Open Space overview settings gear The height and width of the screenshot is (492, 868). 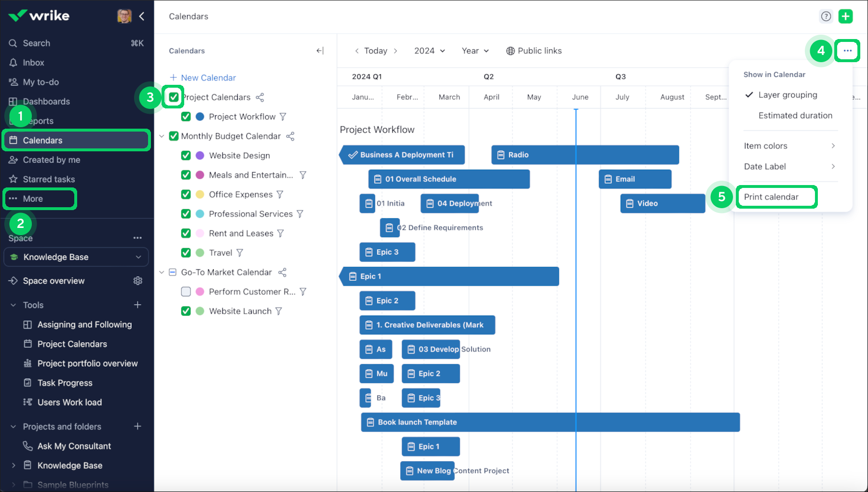[138, 281]
